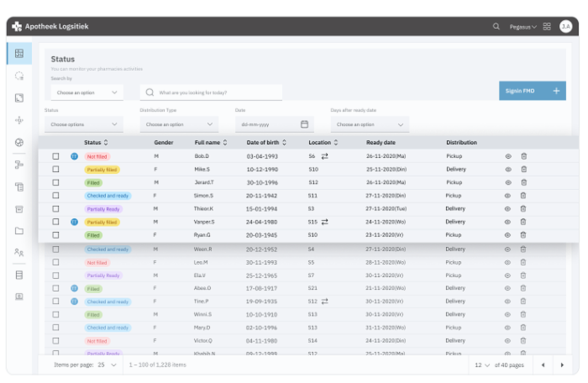The image size is (588, 383).
Task: Select the Status dashboard icon in the sidebar
Action: (19, 53)
